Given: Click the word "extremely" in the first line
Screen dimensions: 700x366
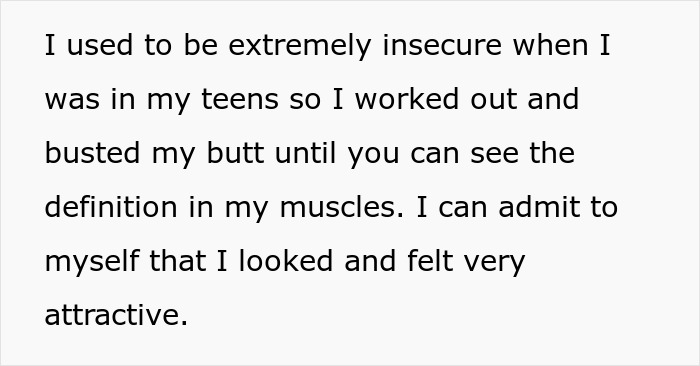Looking at the screenshot, I should point(300,46).
